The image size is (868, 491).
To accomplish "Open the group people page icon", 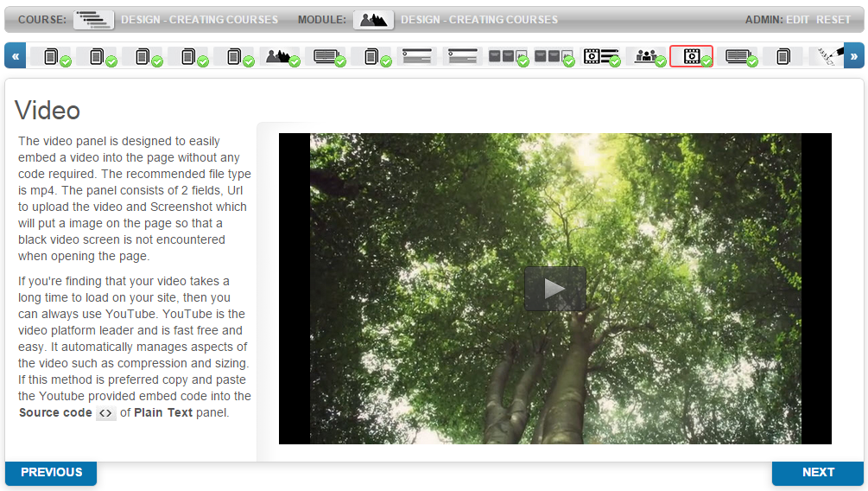I will 646,56.
